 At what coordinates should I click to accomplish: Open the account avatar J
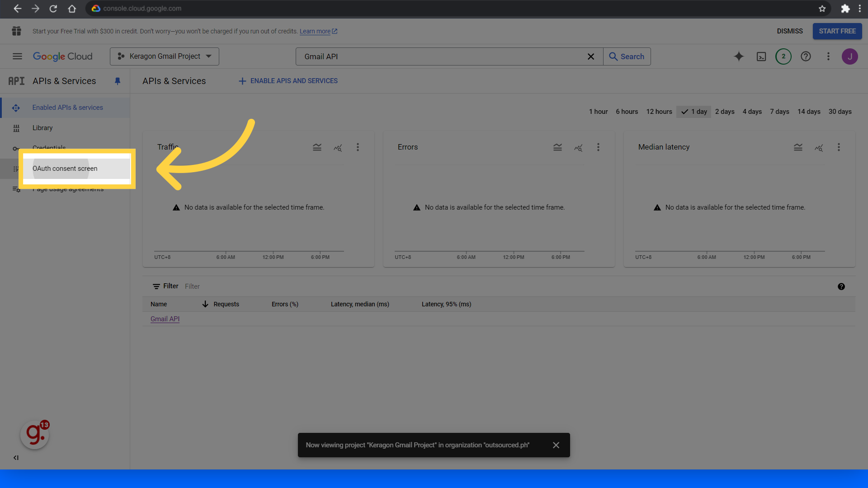click(850, 56)
